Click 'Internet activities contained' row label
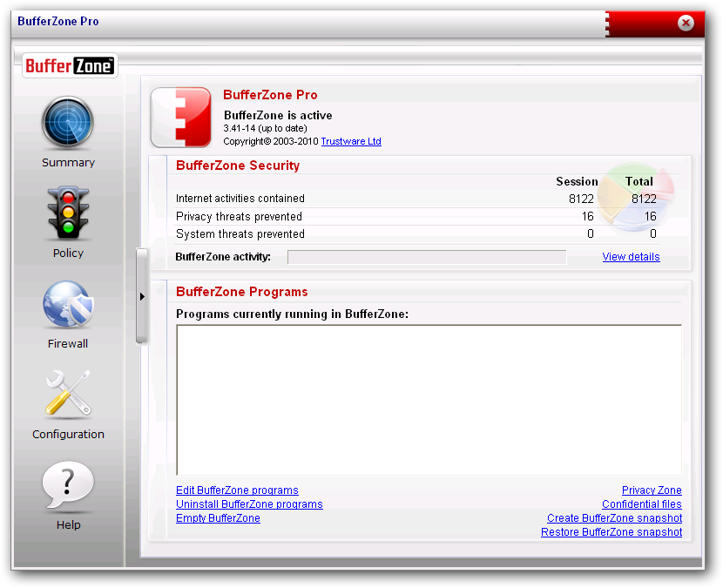723x588 pixels. (240, 199)
